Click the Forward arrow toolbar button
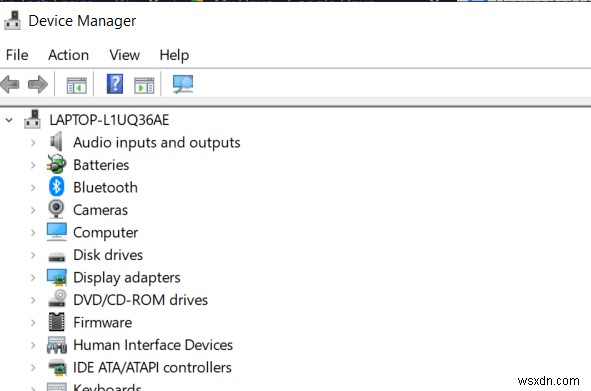 click(38, 84)
